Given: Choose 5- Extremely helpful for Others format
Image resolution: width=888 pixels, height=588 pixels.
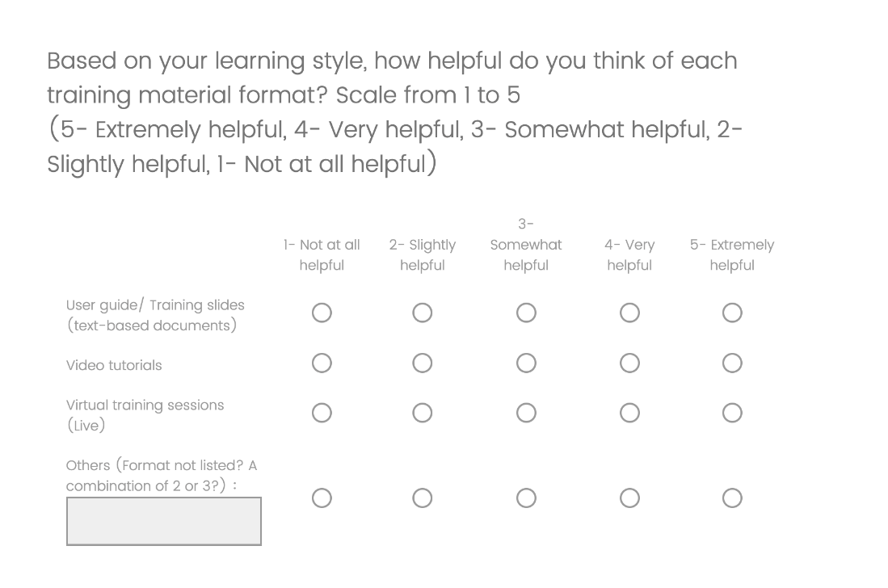Looking at the screenshot, I should coord(732,498).
